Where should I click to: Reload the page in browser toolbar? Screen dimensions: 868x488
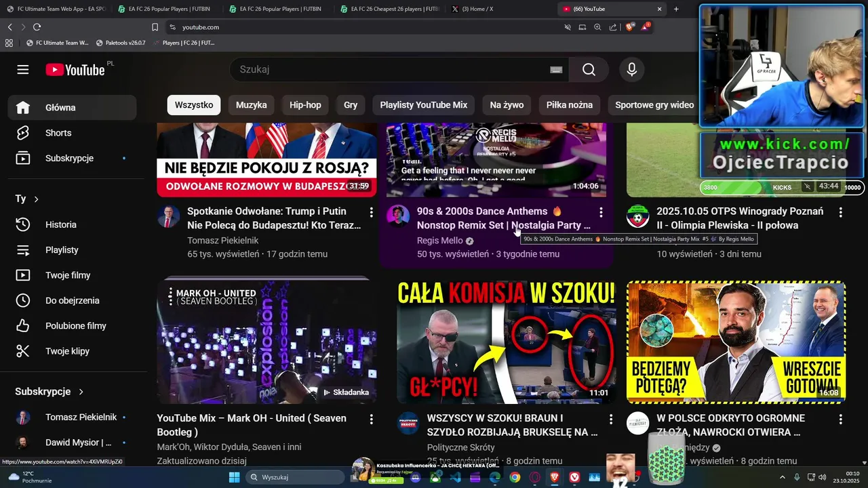(x=37, y=27)
